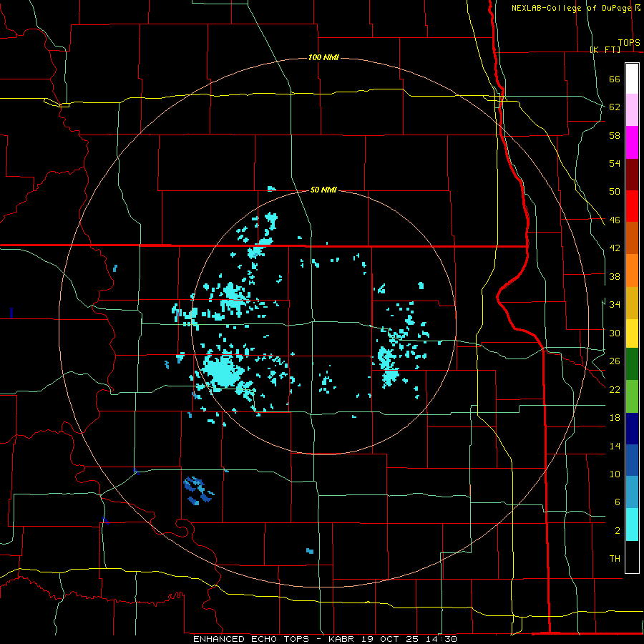The height and width of the screenshot is (644, 644).
Task: Click the light green legend swatch near 22
Action: pyautogui.click(x=632, y=396)
